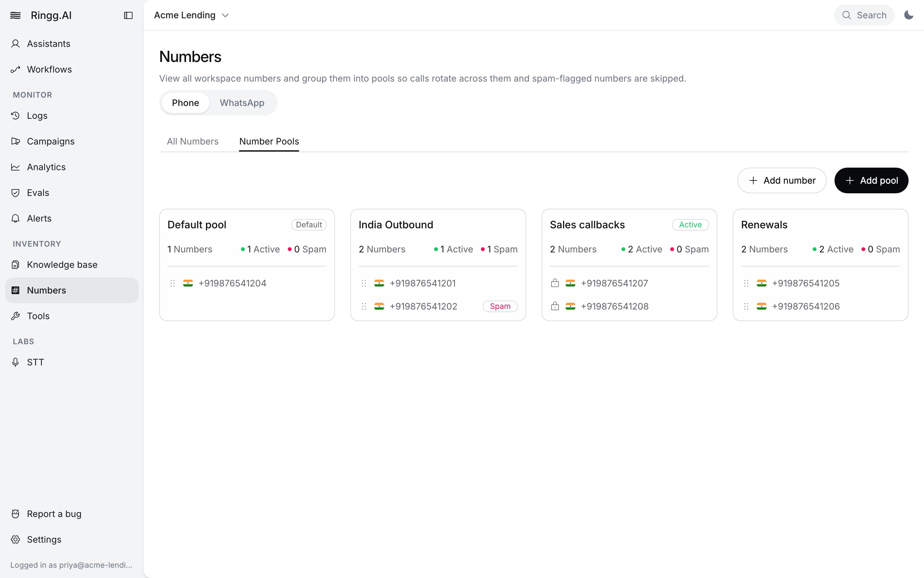Open STT under Labs
924x578 pixels.
[72, 362]
